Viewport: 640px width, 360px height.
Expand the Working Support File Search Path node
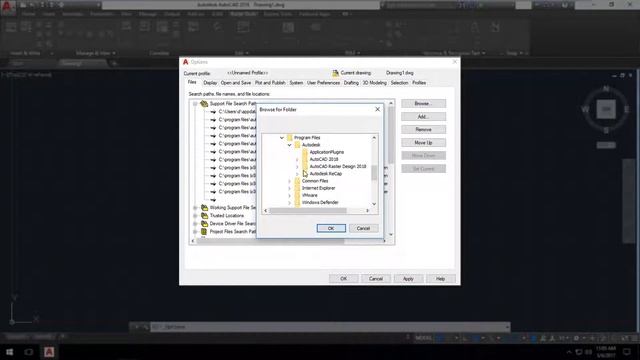click(195, 208)
